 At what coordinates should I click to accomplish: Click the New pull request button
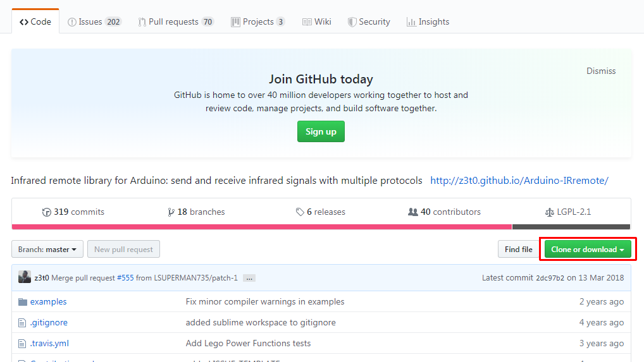pos(123,250)
